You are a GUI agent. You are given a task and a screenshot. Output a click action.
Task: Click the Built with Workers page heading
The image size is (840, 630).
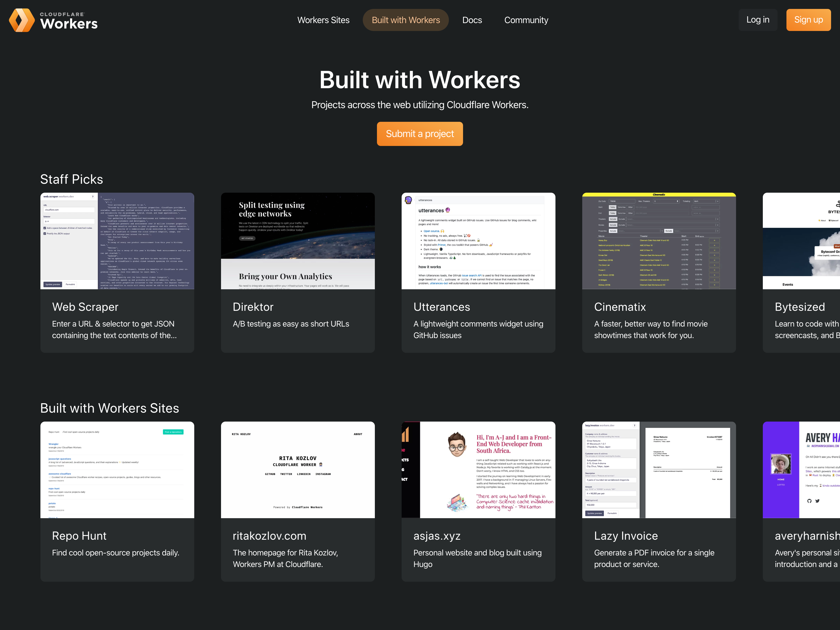(x=420, y=80)
